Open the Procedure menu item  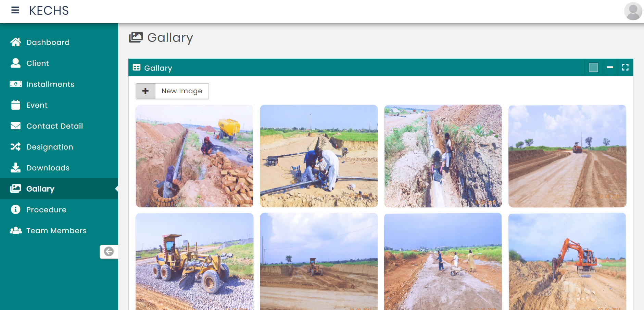click(x=46, y=210)
